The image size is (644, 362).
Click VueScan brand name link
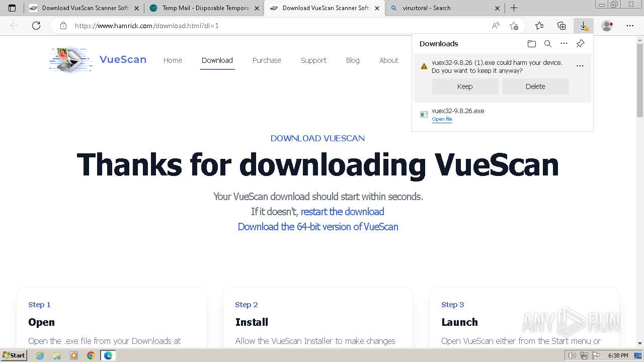click(x=123, y=59)
